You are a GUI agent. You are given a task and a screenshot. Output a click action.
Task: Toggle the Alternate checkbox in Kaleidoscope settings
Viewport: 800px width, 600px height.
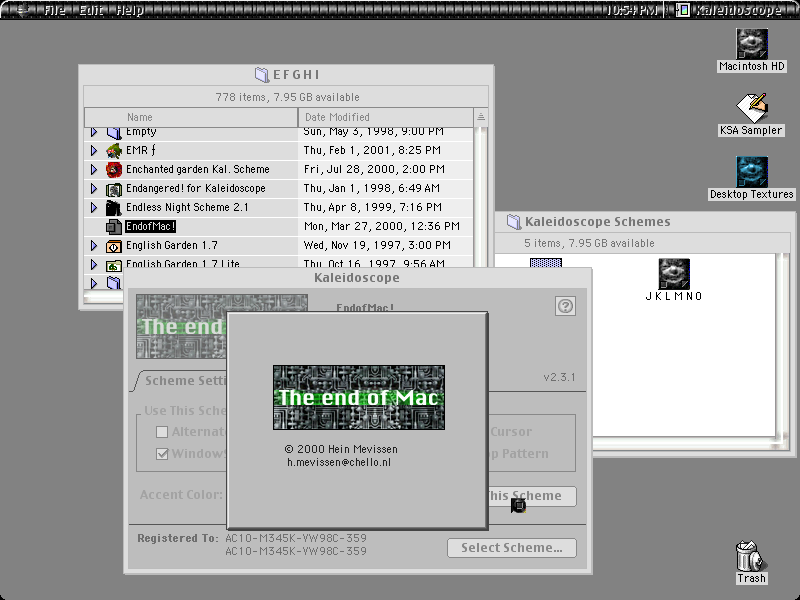click(x=162, y=432)
